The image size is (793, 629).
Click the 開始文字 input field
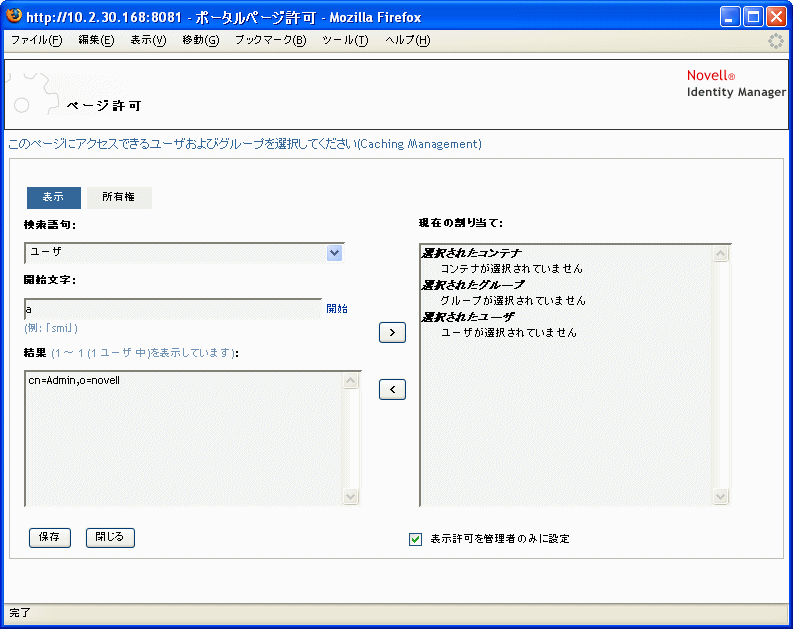173,309
